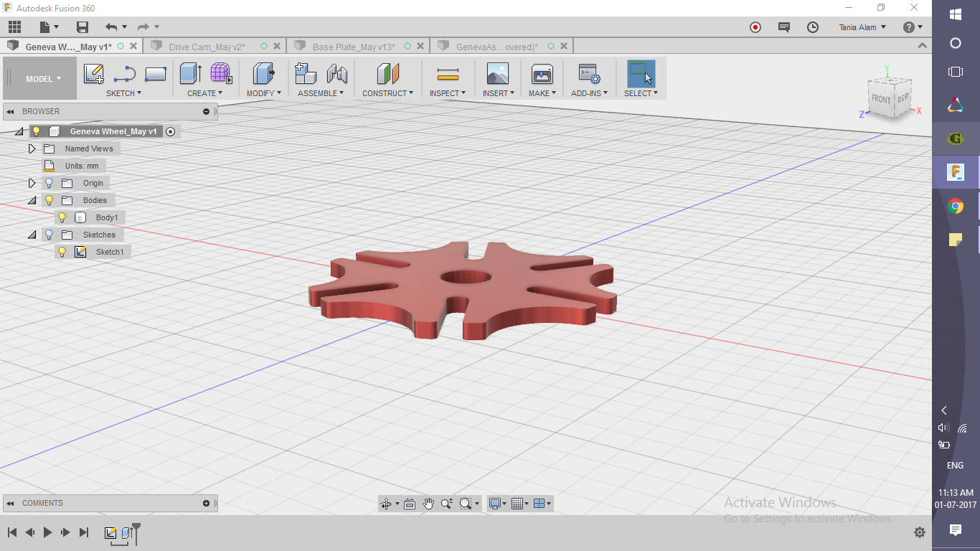Select the Create Form tool icon
This screenshot has height=551, width=980.
coord(221,73)
